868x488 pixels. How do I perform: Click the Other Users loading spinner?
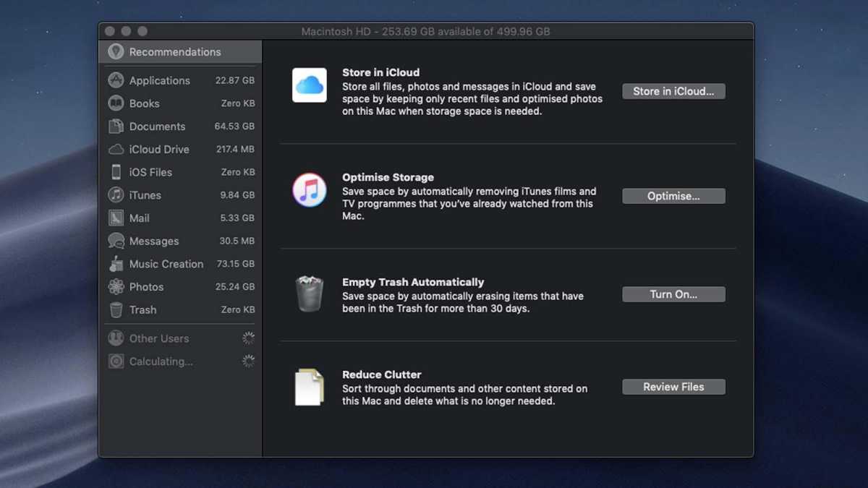click(x=248, y=338)
